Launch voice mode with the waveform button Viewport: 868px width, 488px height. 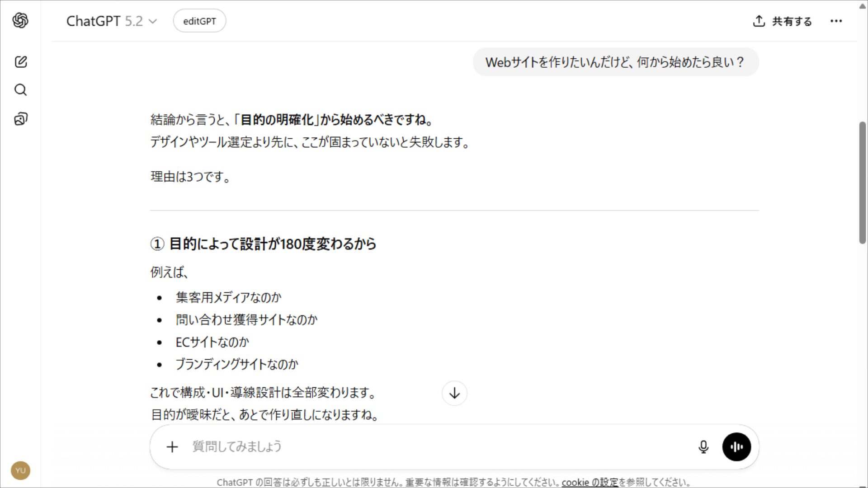(x=736, y=446)
